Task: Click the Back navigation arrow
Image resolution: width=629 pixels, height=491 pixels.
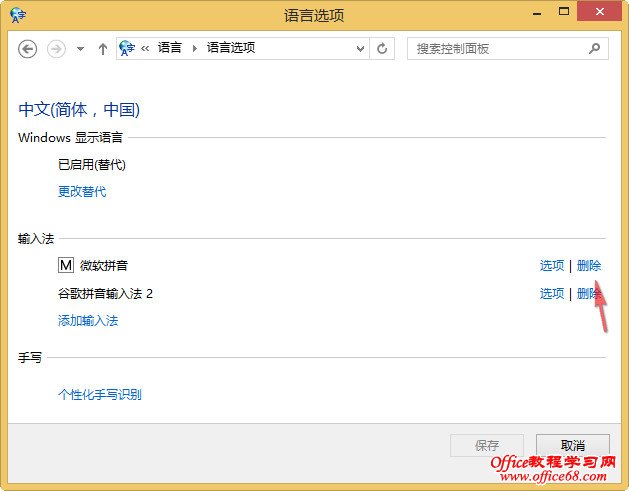Action: tap(28, 49)
